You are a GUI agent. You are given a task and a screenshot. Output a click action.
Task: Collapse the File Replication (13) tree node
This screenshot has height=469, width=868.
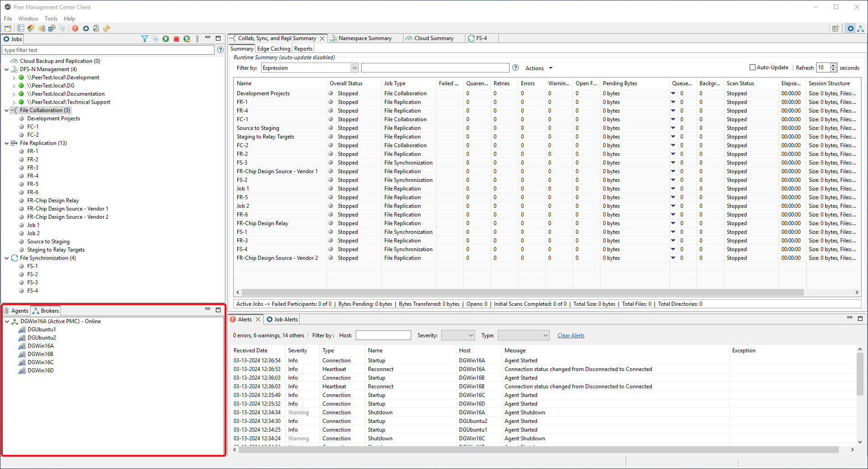[x=7, y=143]
